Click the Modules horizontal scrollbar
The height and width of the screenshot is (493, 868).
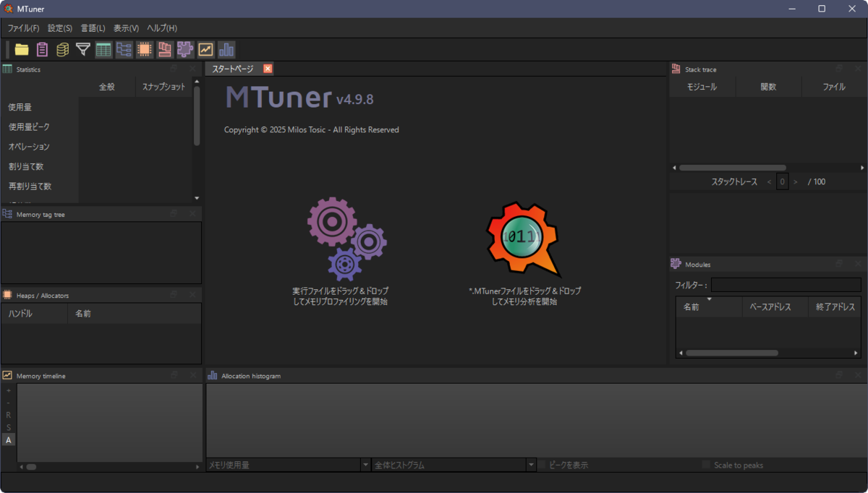point(732,353)
